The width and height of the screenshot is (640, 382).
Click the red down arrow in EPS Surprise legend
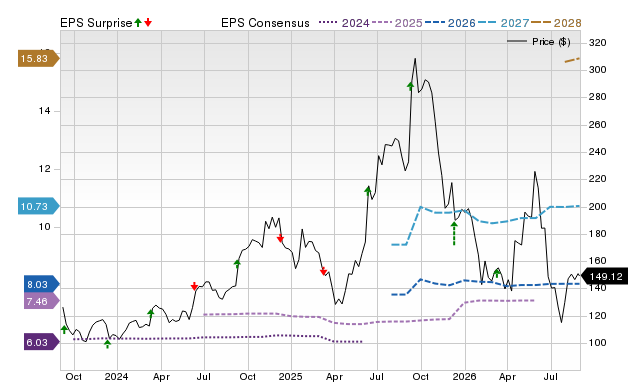148,22
